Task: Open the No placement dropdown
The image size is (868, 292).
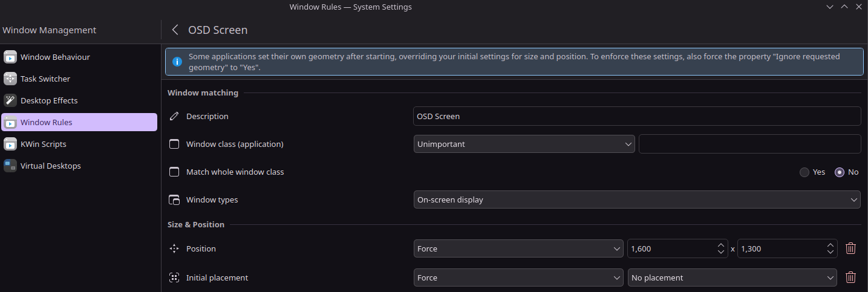Action: point(732,277)
